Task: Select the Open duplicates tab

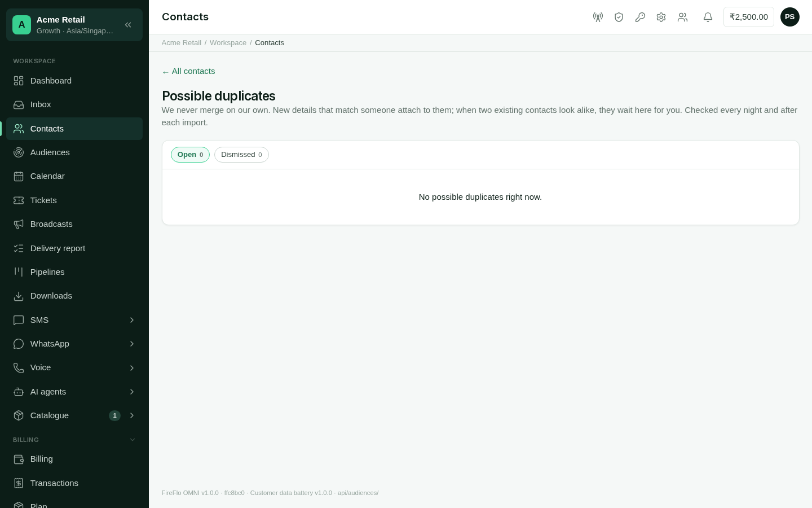Action: [x=190, y=155]
